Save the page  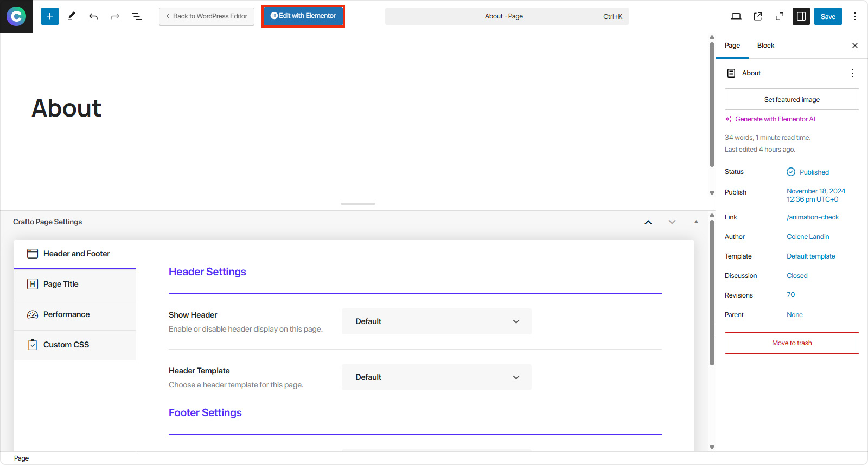[828, 16]
